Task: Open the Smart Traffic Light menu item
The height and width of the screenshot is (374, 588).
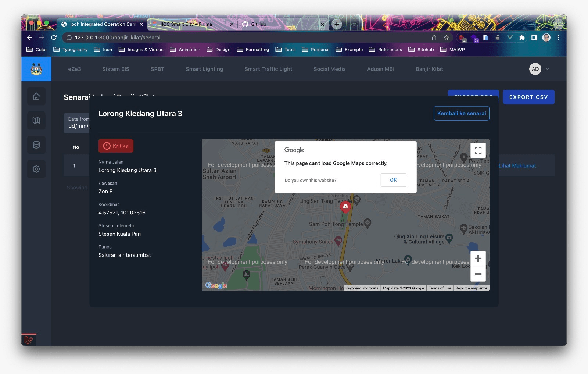Action: point(268,69)
